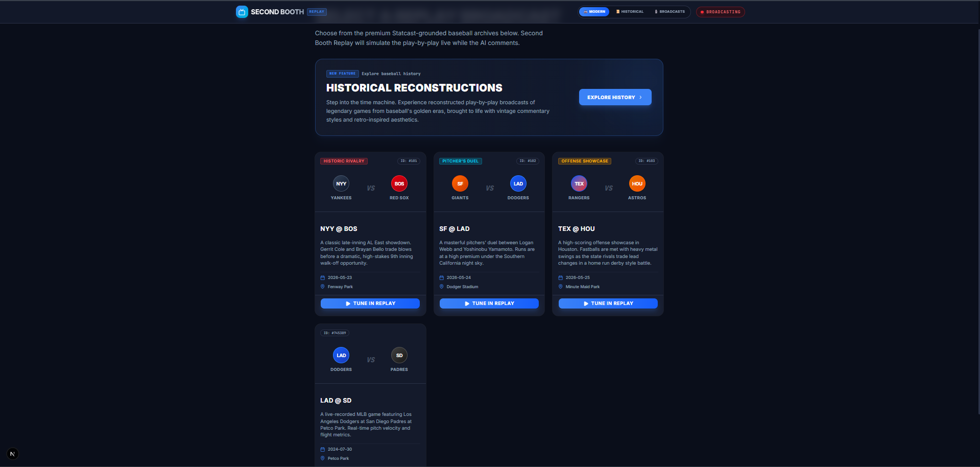980x467 pixels.
Task: Click the Historic Rivalry tag
Action: 344,161
